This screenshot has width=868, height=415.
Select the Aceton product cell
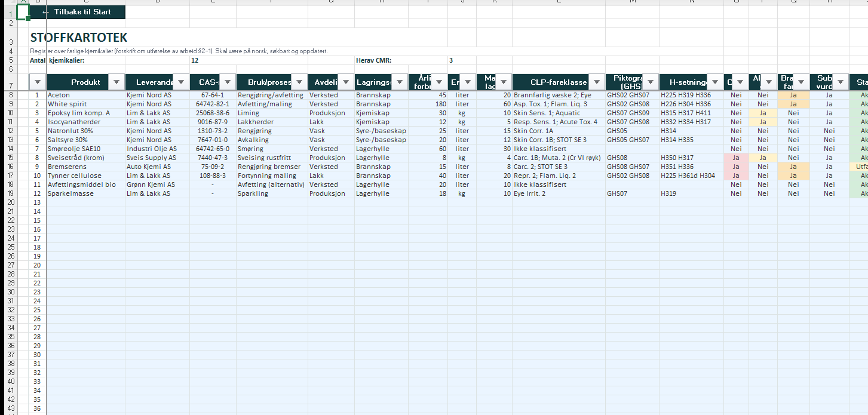pos(86,96)
